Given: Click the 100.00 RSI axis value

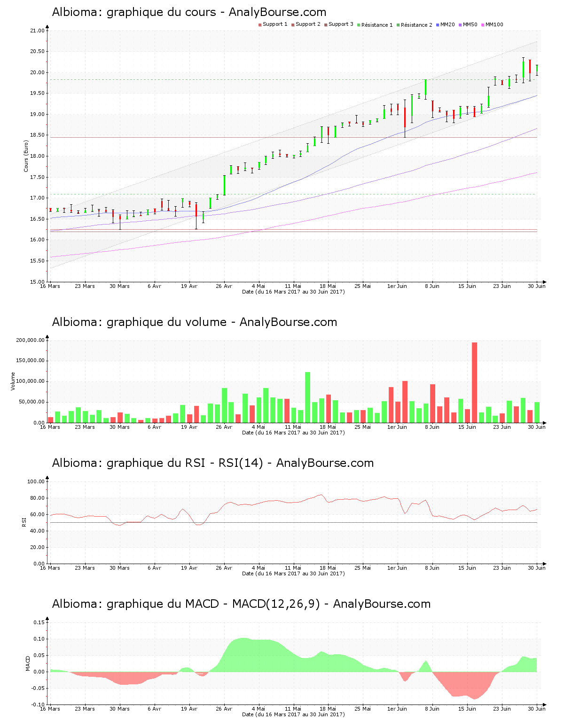Looking at the screenshot, I should (x=36, y=481).
